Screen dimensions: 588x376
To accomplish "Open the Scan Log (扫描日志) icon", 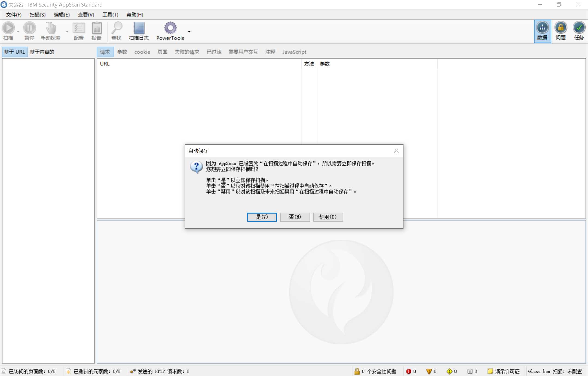I will (x=139, y=28).
